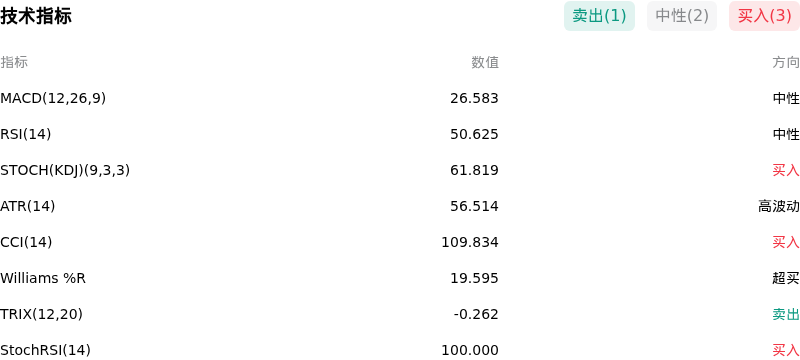
Task: Select the ATR(14) indicator name
Action: (28, 207)
